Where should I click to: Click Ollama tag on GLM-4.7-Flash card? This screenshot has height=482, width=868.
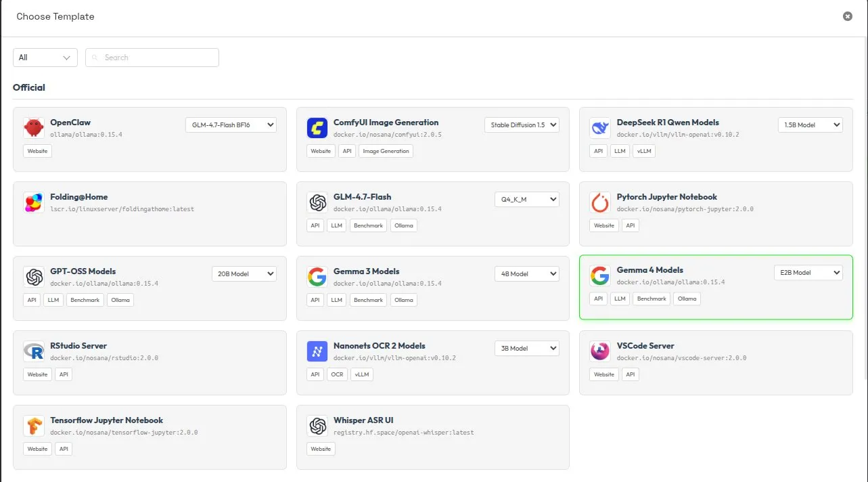(x=404, y=225)
